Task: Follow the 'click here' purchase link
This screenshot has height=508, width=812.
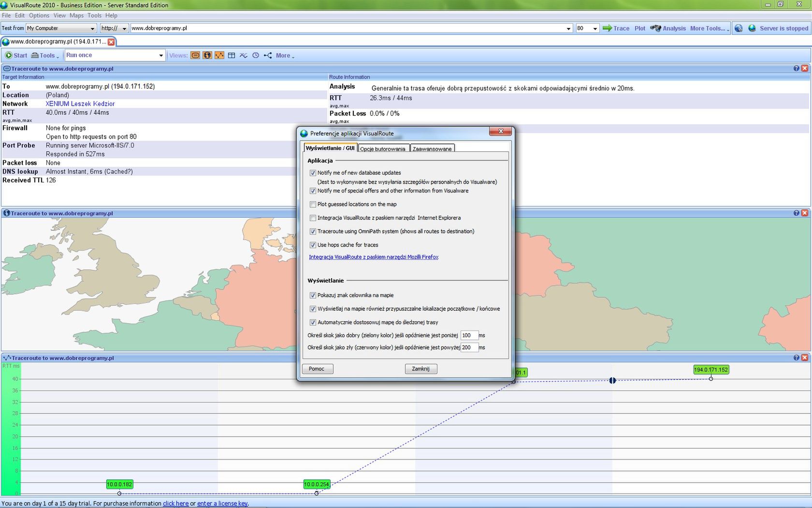Action: [175, 503]
